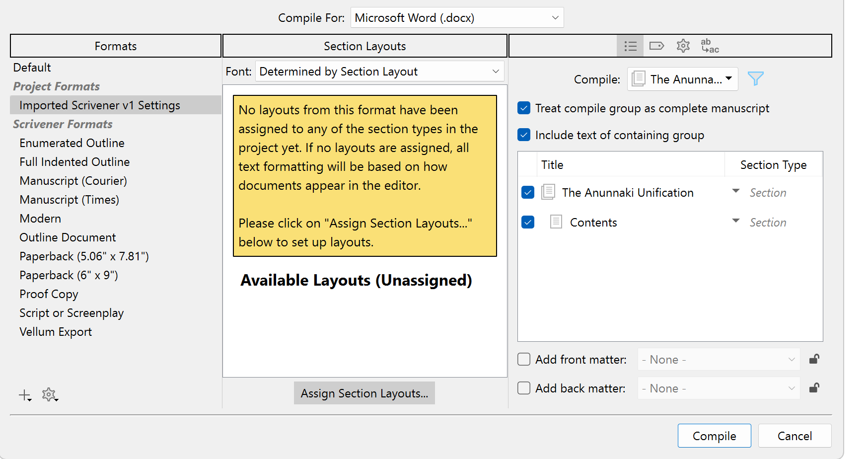Toggle the front matter lock icon
The image size is (868, 459).
814,359
